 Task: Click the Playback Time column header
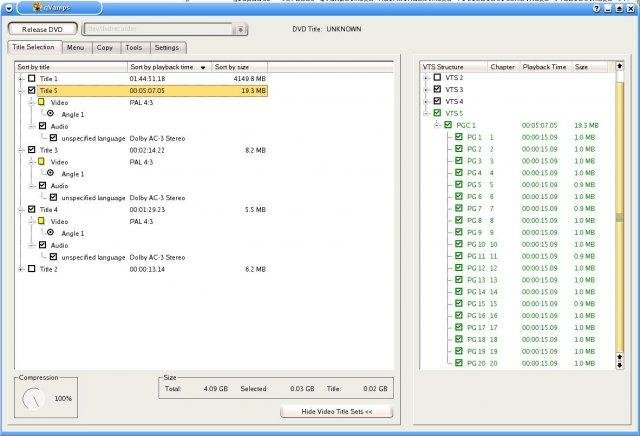point(544,67)
